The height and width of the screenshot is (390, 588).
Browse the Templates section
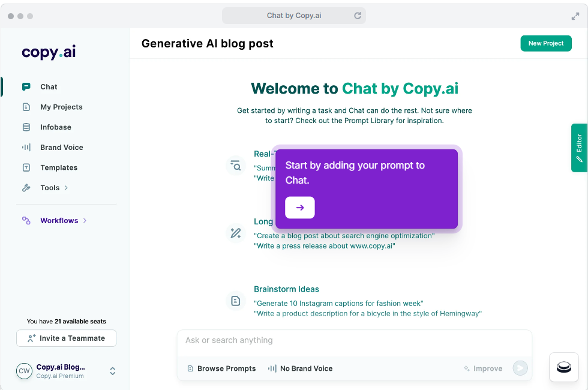pos(59,167)
